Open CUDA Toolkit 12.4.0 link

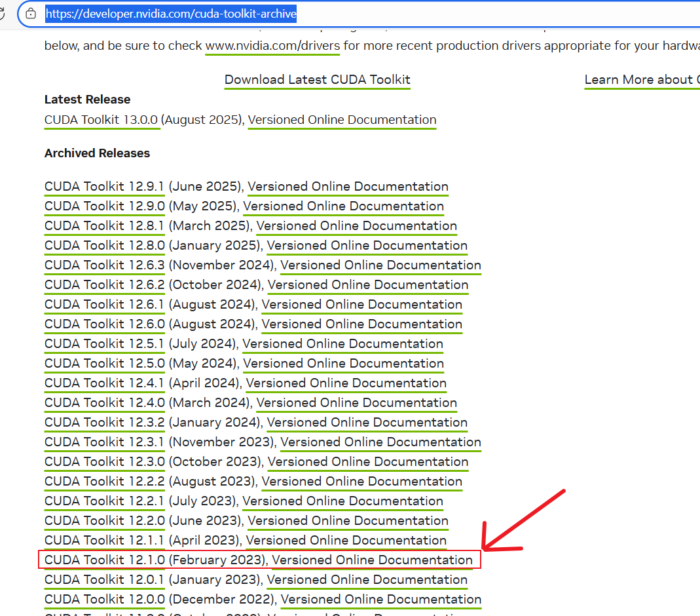(105, 402)
